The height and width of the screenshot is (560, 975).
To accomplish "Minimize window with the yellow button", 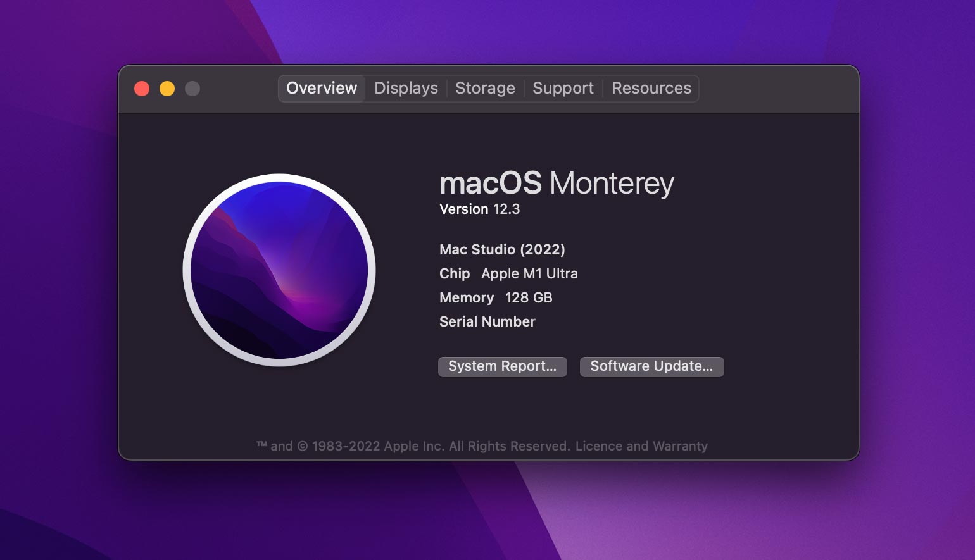I will coord(167,89).
